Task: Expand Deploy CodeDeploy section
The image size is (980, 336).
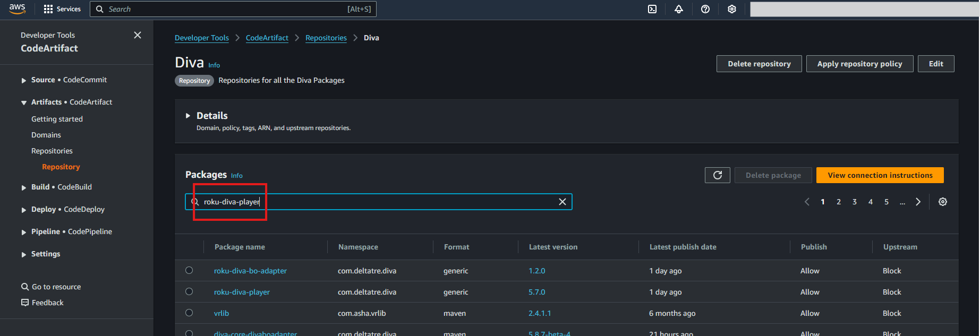Action: [x=24, y=210]
